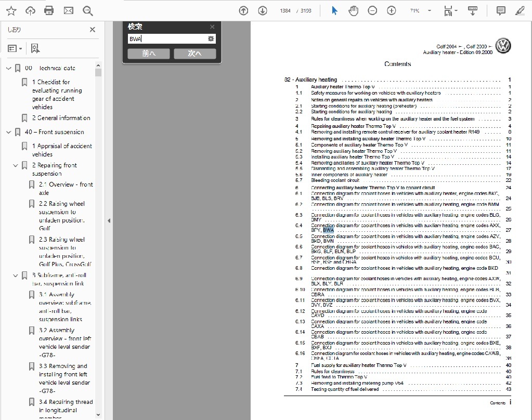
Task: Open the zoom percentage dropdown
Action: click(x=429, y=11)
